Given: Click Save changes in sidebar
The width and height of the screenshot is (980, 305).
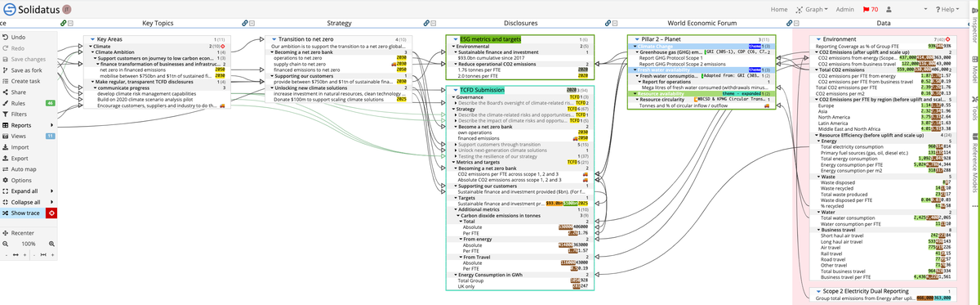Looking at the screenshot, I should pos(29,59).
